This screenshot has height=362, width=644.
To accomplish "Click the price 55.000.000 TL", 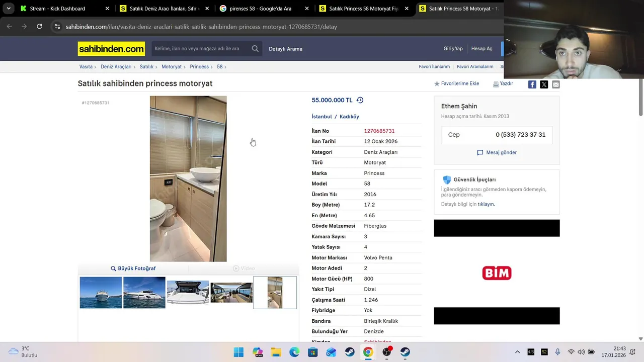I will tap(332, 100).
